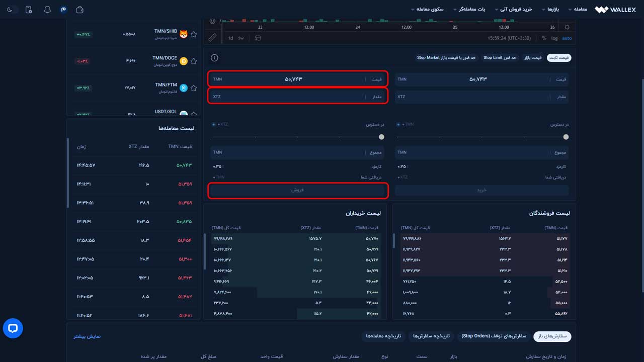Open chart settings gear icon

[x=567, y=27]
